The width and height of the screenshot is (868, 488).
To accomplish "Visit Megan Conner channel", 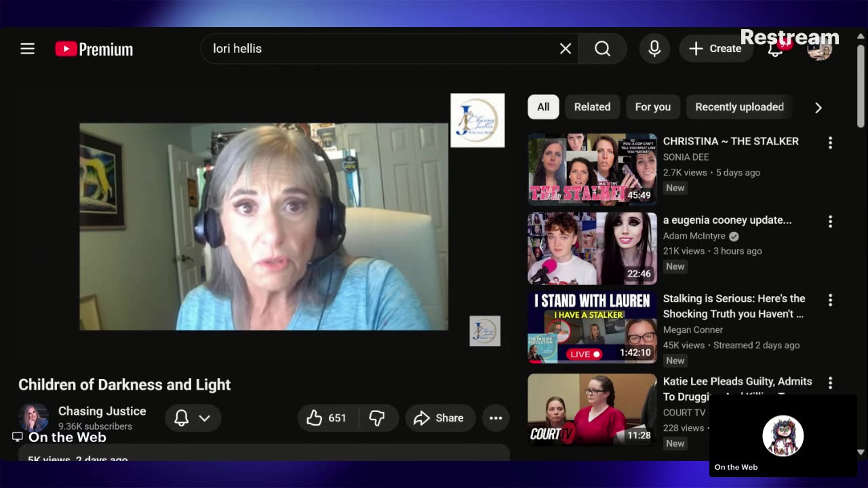I will pos(692,329).
